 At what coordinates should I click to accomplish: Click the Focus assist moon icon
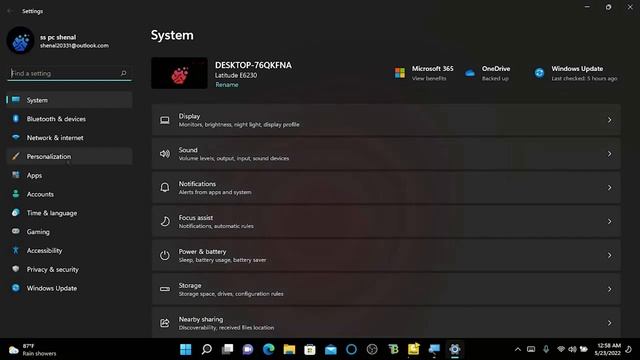[165, 221]
